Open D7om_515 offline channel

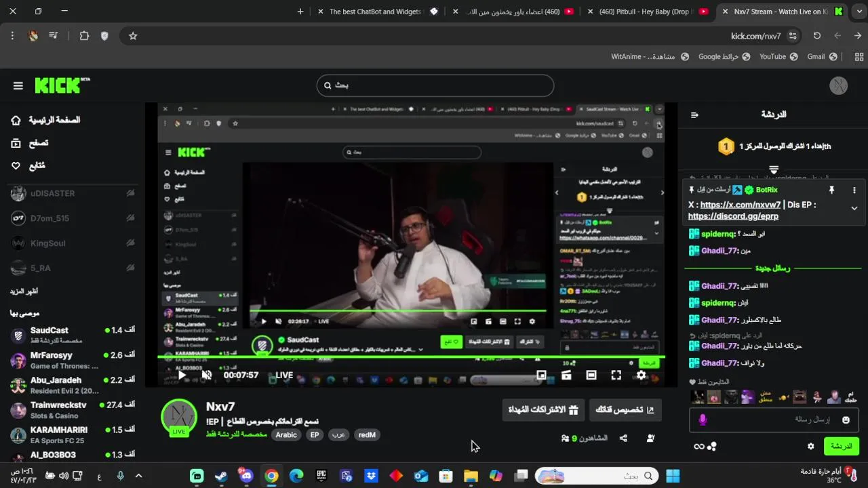pos(72,218)
